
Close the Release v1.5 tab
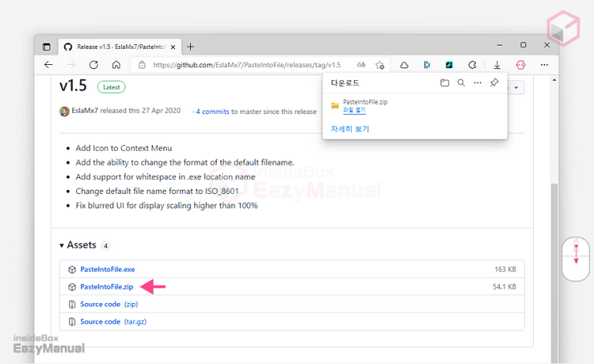[173, 47]
